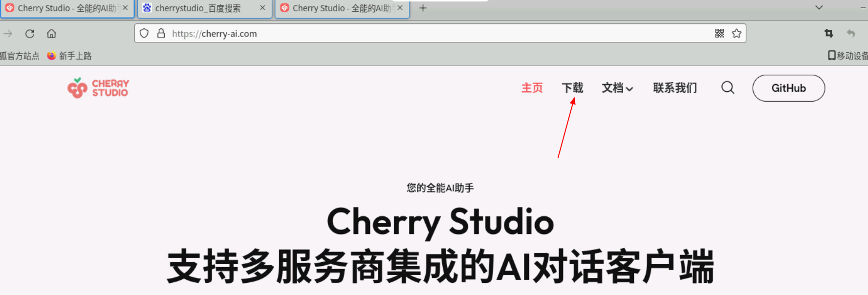Expand the 文档 dropdown menu
868x295 pixels.
click(x=617, y=88)
